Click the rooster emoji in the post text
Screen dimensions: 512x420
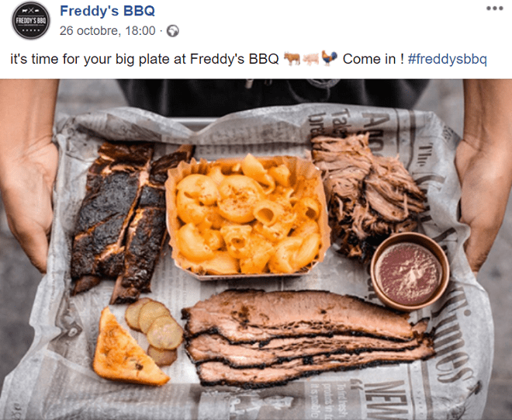pos(329,58)
